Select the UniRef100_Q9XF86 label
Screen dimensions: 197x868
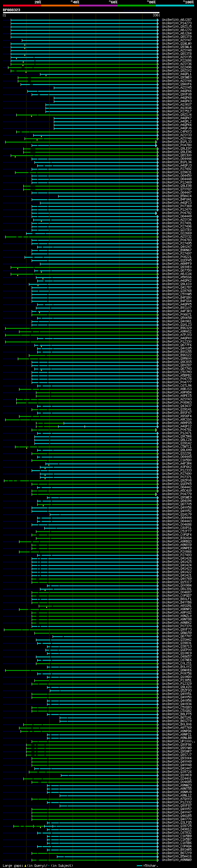click(177, 744)
